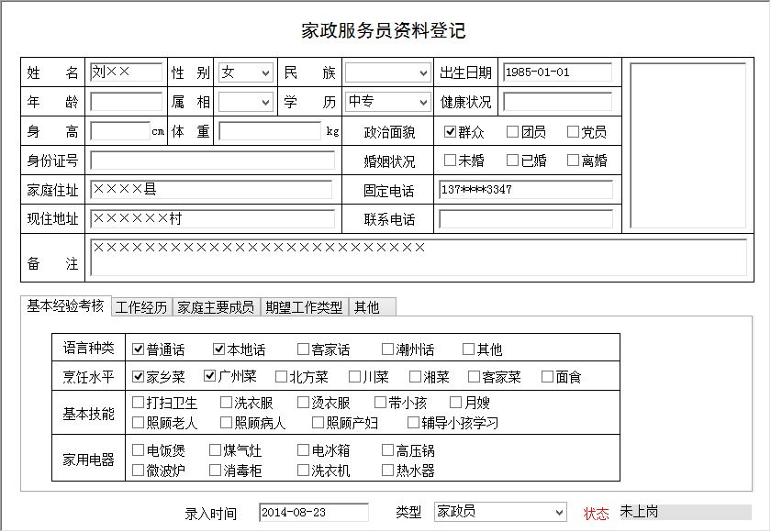771x532 pixels.
Task: Open the 其他 tab
Action: click(x=373, y=307)
